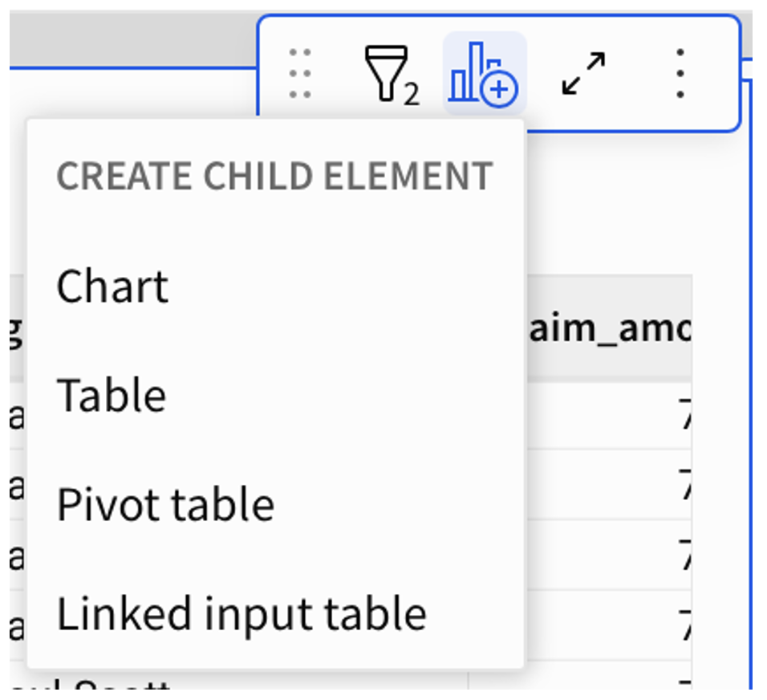Pick the Linked input table option
Screen dimensions: 767x700
click(x=241, y=614)
